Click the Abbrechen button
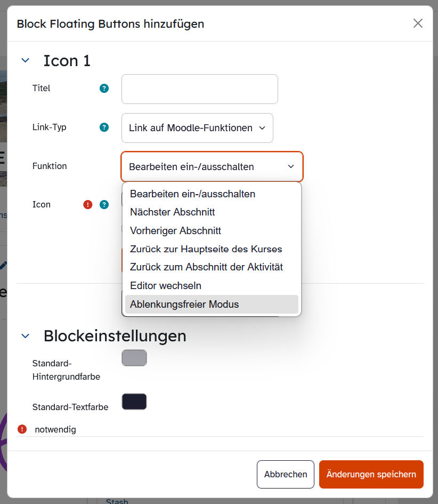Viewport: 438px width, 504px height. click(x=286, y=474)
